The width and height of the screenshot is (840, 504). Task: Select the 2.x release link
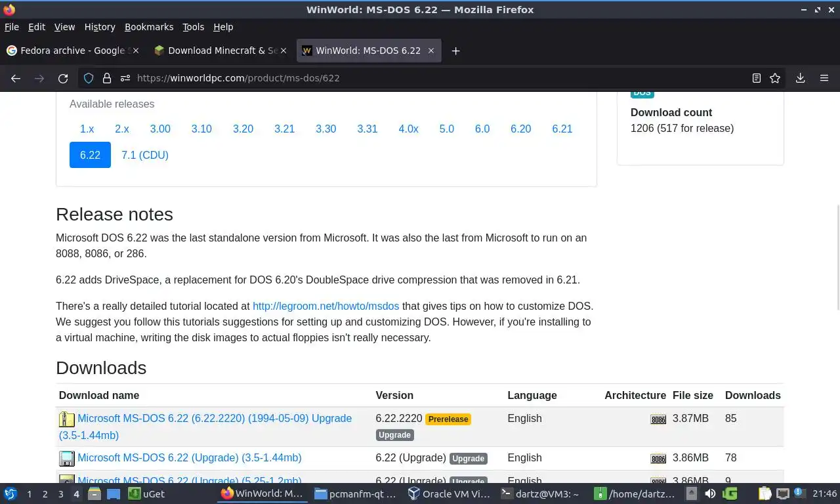click(x=122, y=129)
